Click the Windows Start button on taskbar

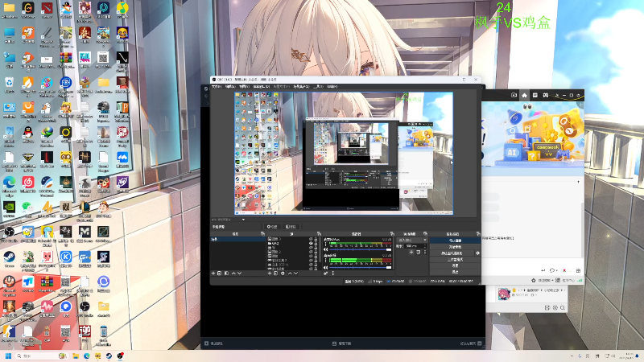8,356
